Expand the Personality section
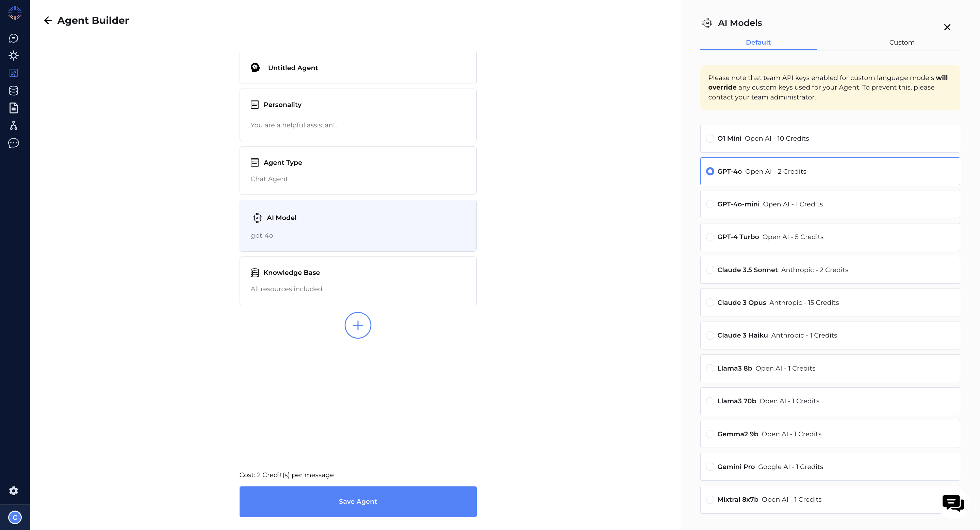This screenshot has height=530, width=980. click(x=358, y=114)
